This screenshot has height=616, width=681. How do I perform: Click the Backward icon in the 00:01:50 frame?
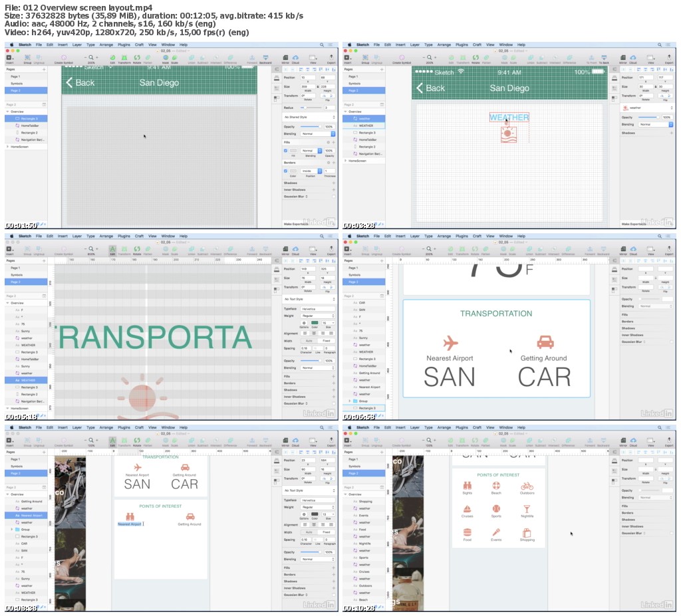point(265,58)
